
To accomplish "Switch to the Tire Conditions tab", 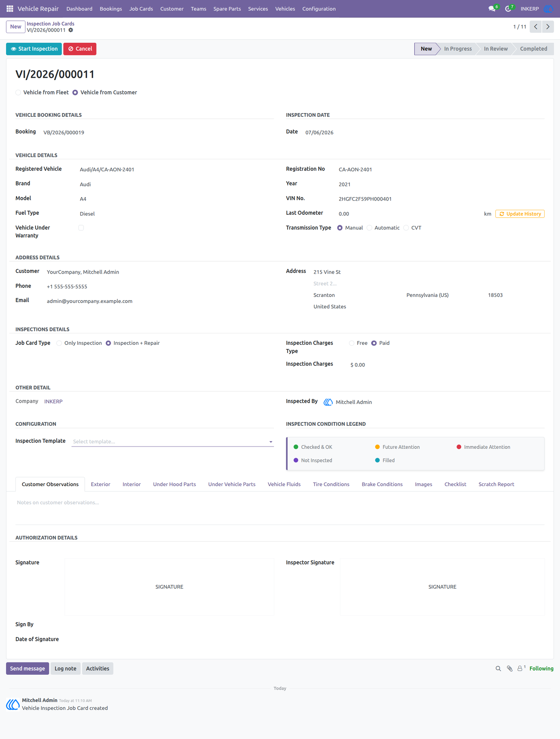I will click(331, 484).
